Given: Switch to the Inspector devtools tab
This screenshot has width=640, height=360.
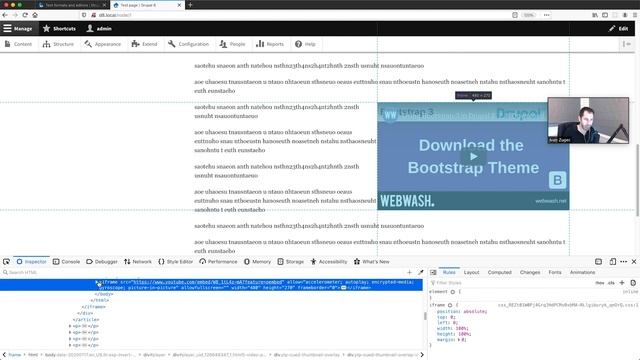Looking at the screenshot, I should pos(31,262).
